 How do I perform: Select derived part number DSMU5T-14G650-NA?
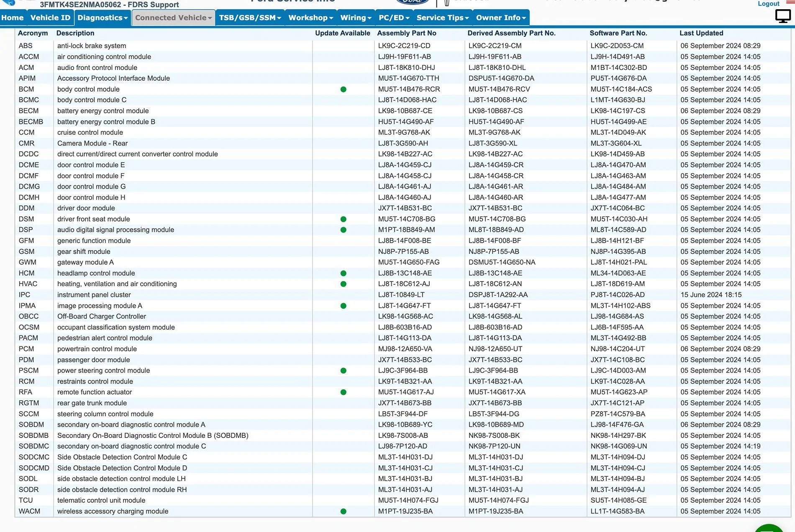[502, 262]
